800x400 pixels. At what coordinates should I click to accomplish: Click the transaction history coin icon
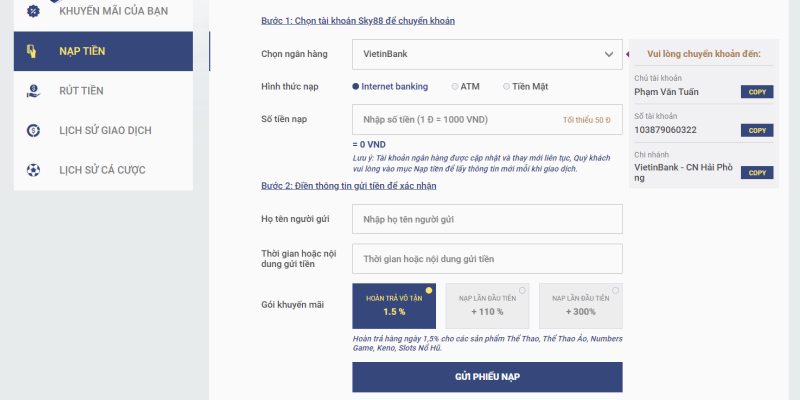click(33, 130)
